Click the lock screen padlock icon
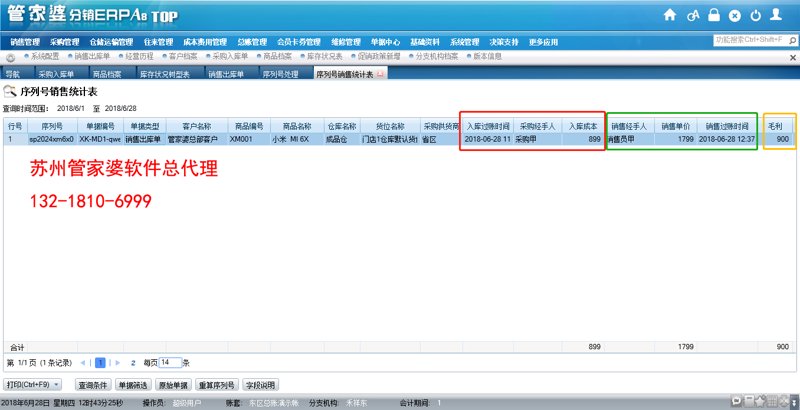800x410 pixels. click(x=714, y=15)
